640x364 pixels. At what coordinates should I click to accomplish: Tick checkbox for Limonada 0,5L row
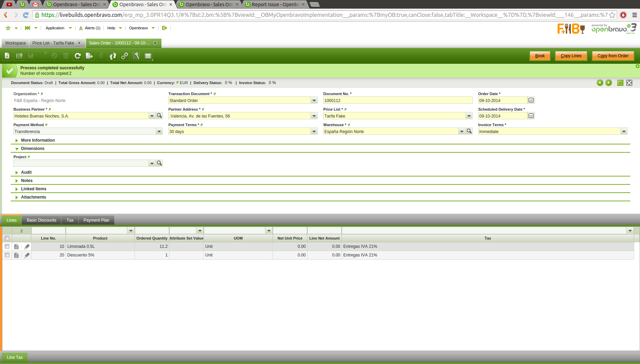click(x=7, y=246)
